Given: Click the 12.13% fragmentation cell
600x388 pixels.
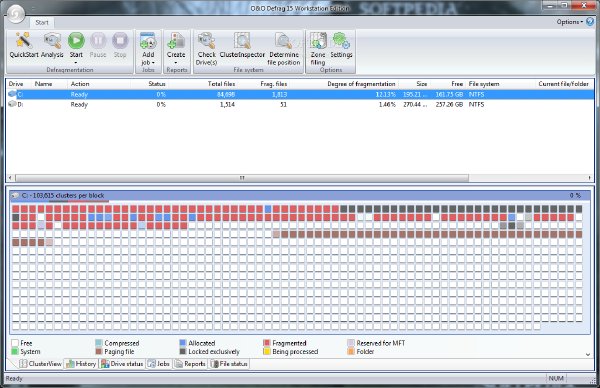Looking at the screenshot, I should point(385,94).
